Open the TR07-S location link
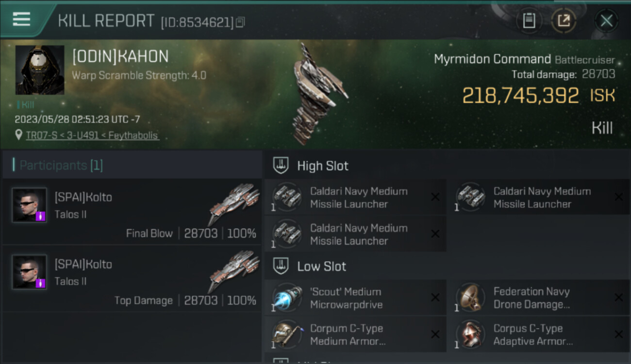 tap(92, 135)
